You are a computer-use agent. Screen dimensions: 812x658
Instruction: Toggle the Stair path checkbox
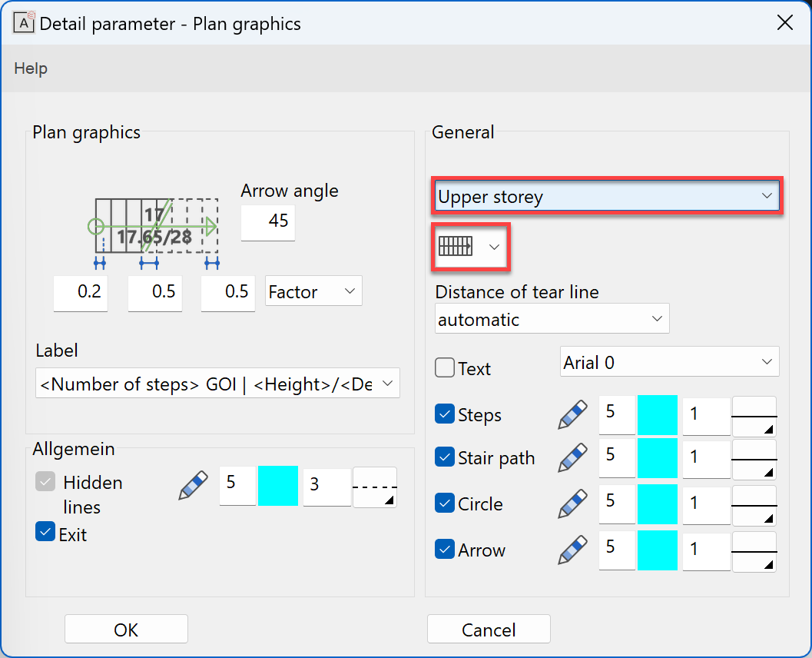[445, 457]
